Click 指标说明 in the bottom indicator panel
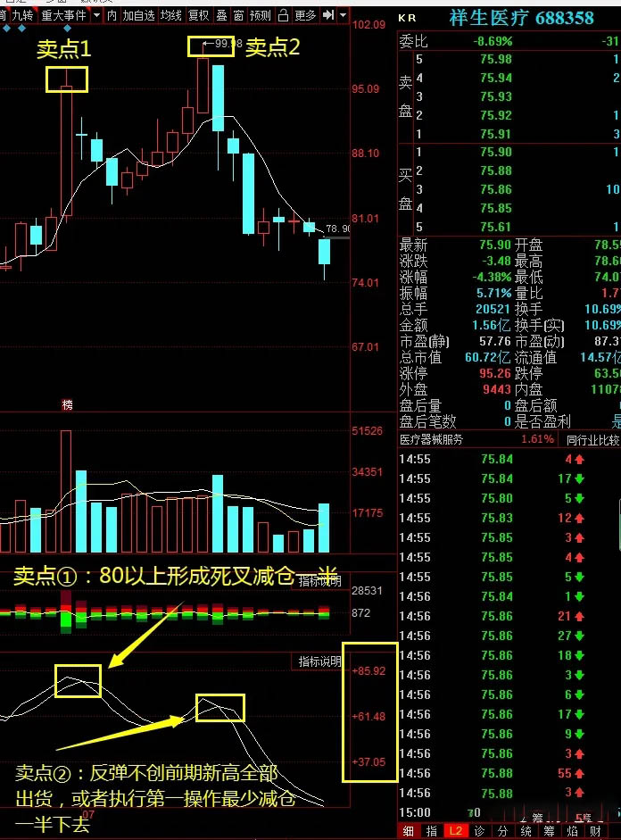 point(319,661)
